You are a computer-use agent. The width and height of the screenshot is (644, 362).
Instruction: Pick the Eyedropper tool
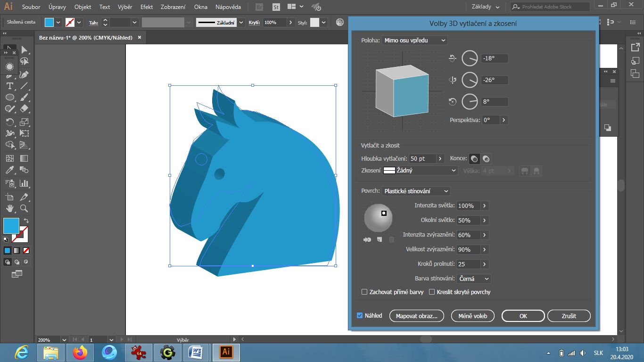[9, 170]
